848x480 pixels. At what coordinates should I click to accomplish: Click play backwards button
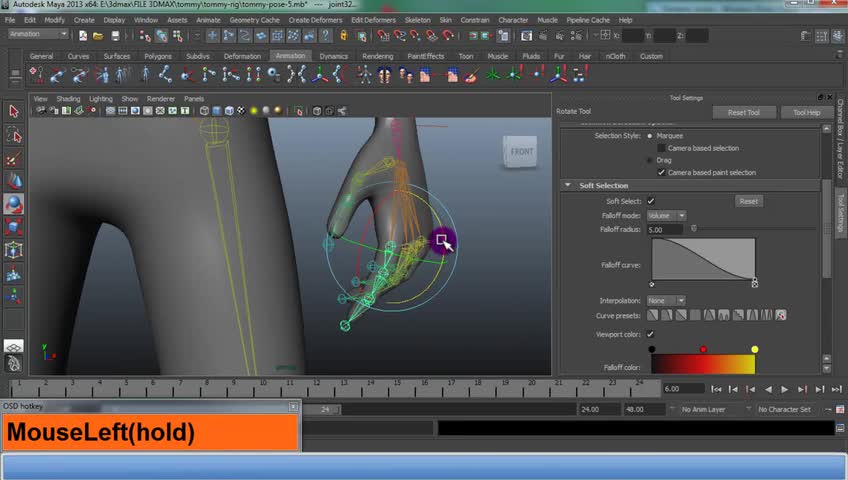[x=768, y=389]
